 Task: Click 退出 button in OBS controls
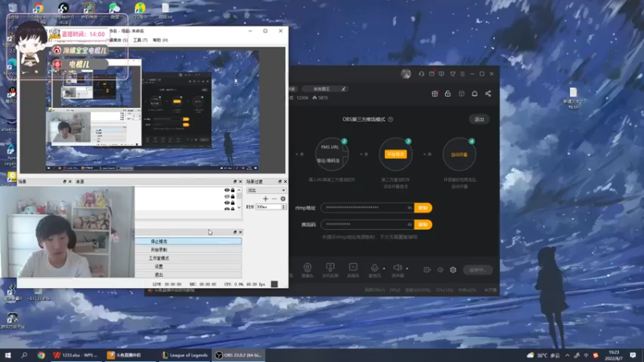[188, 274]
